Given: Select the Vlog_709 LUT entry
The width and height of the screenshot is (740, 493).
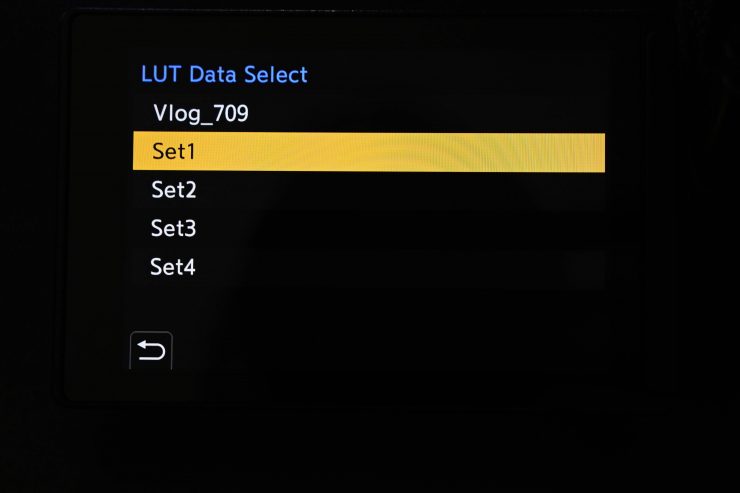Looking at the screenshot, I should click(201, 114).
